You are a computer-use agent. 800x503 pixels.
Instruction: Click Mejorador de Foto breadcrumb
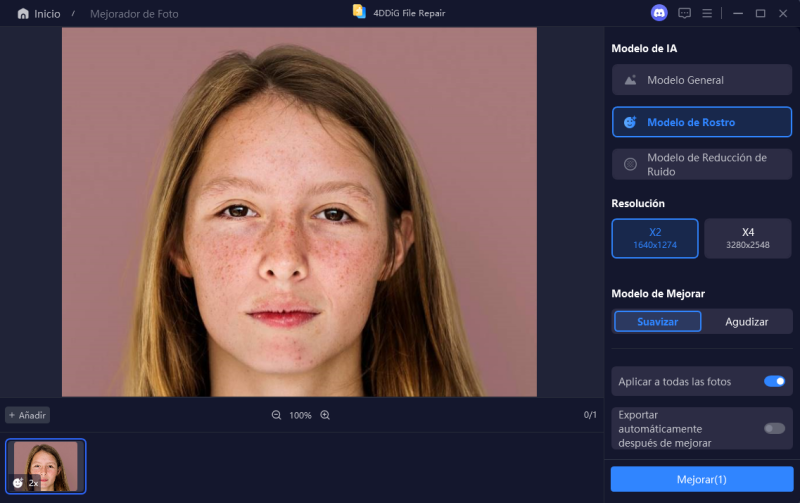click(134, 14)
